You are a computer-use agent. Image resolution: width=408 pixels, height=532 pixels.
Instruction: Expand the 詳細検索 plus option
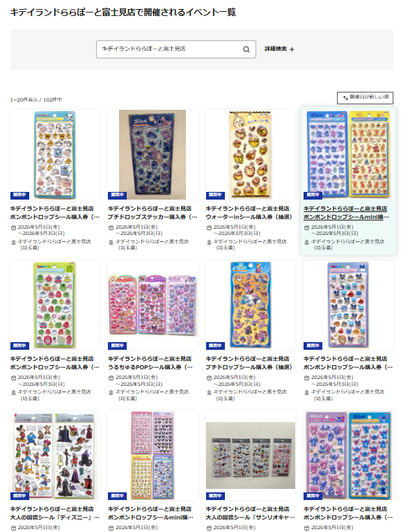click(279, 49)
